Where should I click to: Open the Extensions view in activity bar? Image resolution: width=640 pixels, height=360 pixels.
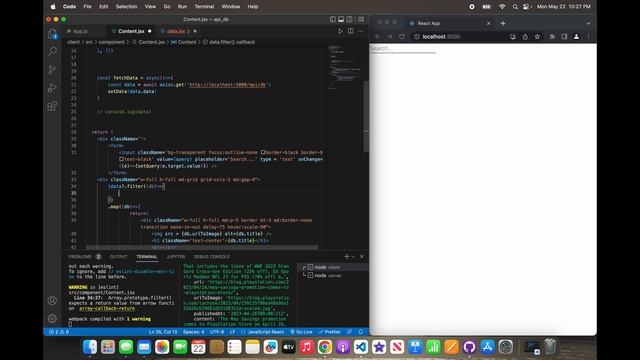52,106
